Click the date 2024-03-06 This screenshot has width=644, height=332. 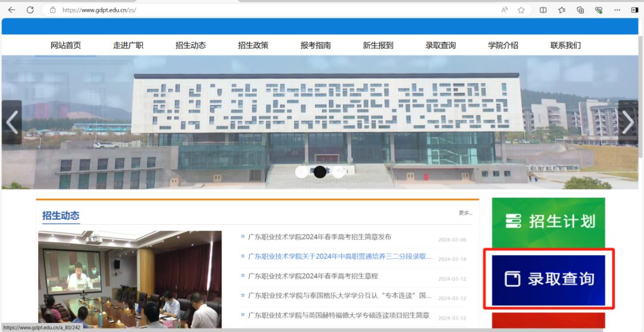click(x=452, y=240)
